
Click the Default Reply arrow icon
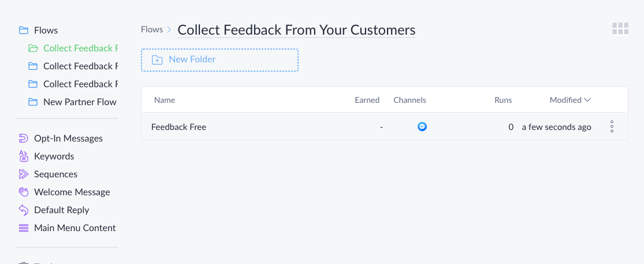[24, 210]
